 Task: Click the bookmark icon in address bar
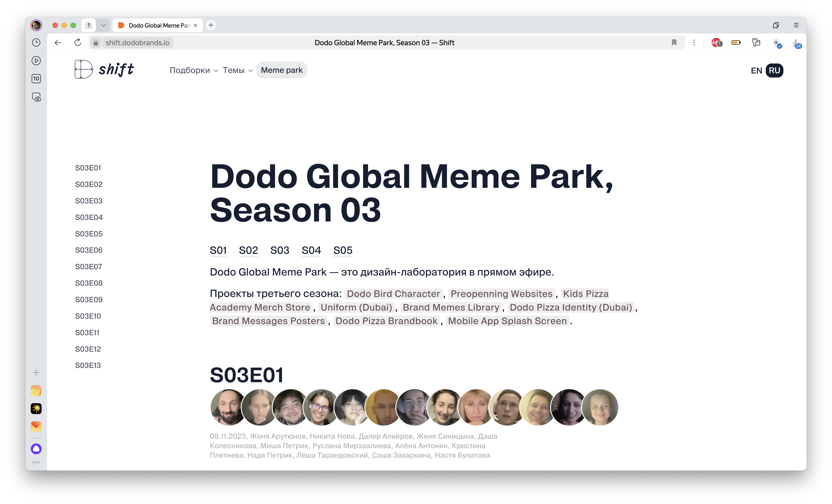674,42
